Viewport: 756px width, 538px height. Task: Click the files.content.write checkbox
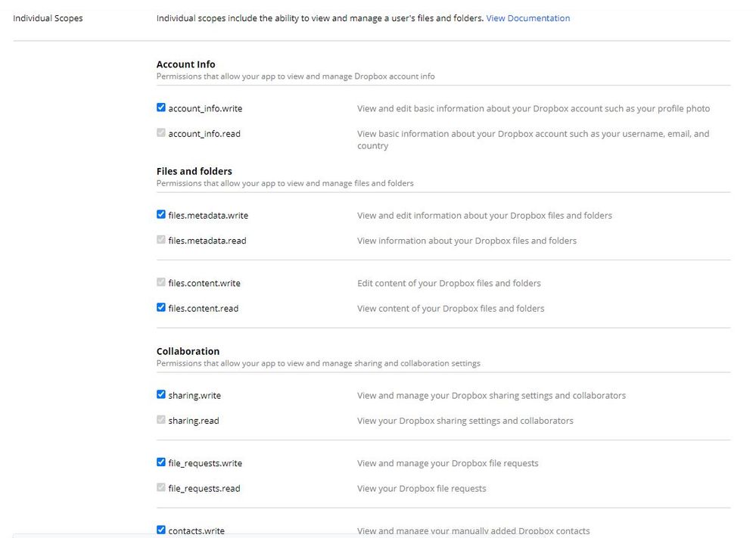(161, 282)
